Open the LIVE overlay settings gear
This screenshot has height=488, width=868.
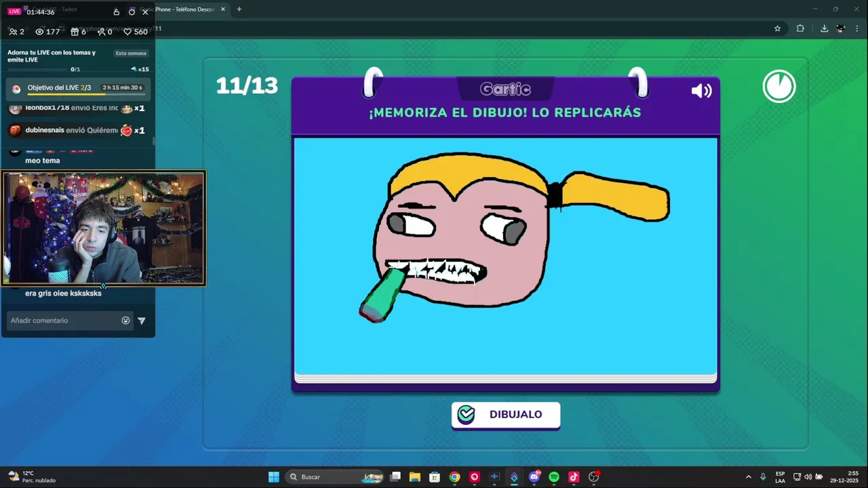click(x=132, y=12)
